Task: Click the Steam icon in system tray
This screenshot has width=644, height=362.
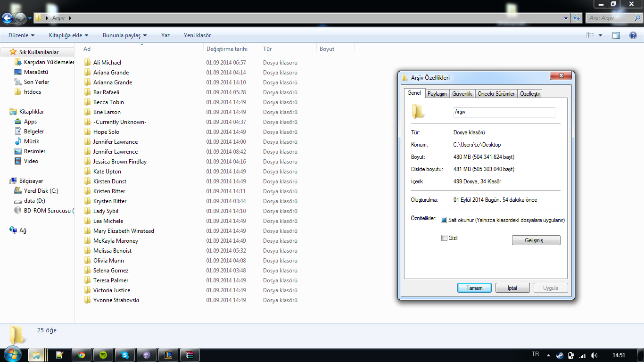Action: pos(560,355)
